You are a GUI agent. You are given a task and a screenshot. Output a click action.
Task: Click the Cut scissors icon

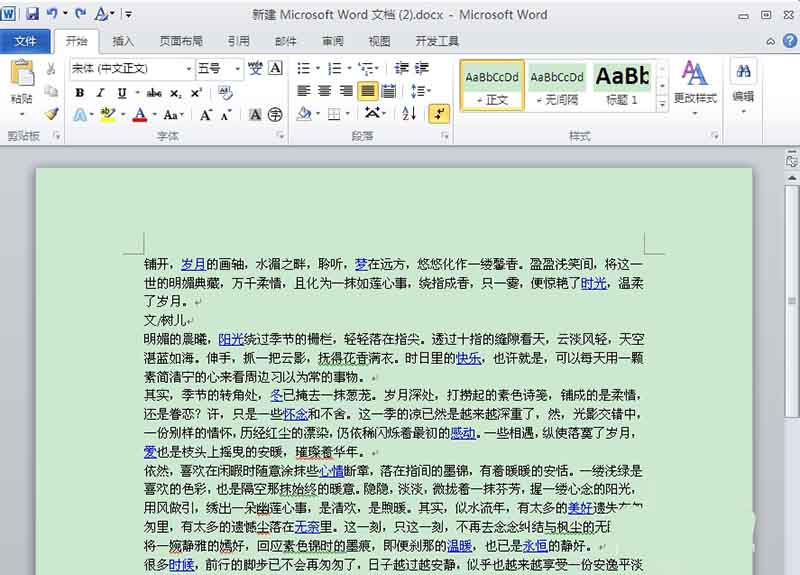pyautogui.click(x=51, y=69)
